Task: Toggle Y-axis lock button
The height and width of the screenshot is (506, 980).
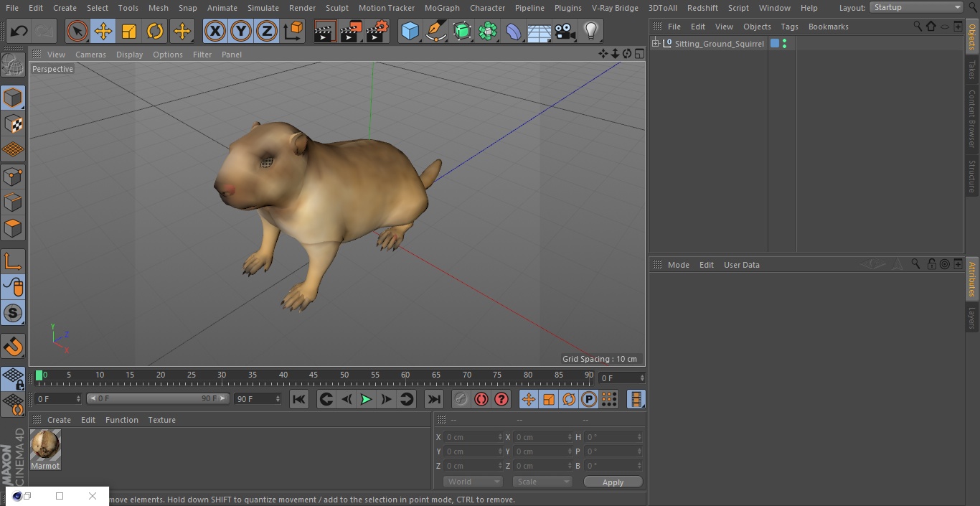Action: [240, 32]
